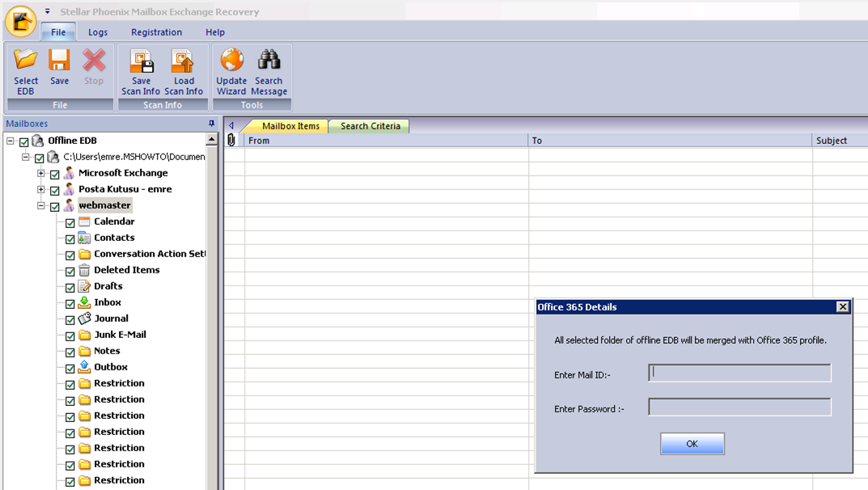Expand the Microsoft Exchange mailbox node
Screen dimensions: 868x490
click(41, 173)
